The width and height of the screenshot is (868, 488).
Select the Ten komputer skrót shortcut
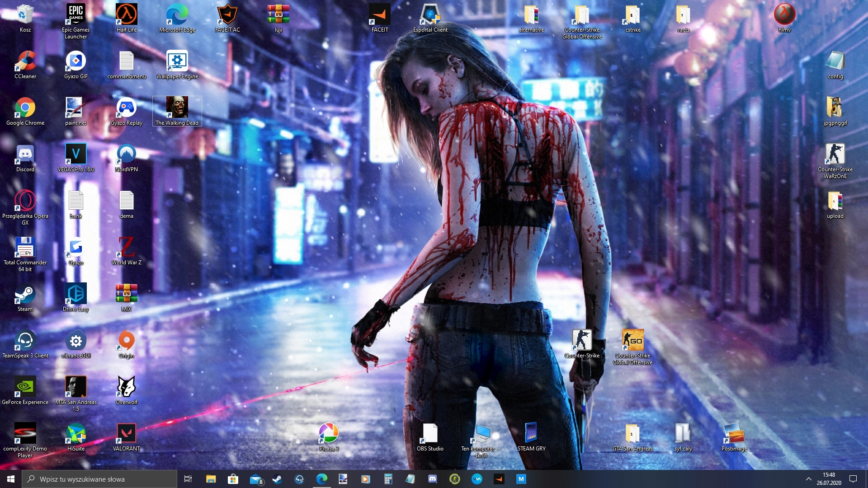point(481,441)
